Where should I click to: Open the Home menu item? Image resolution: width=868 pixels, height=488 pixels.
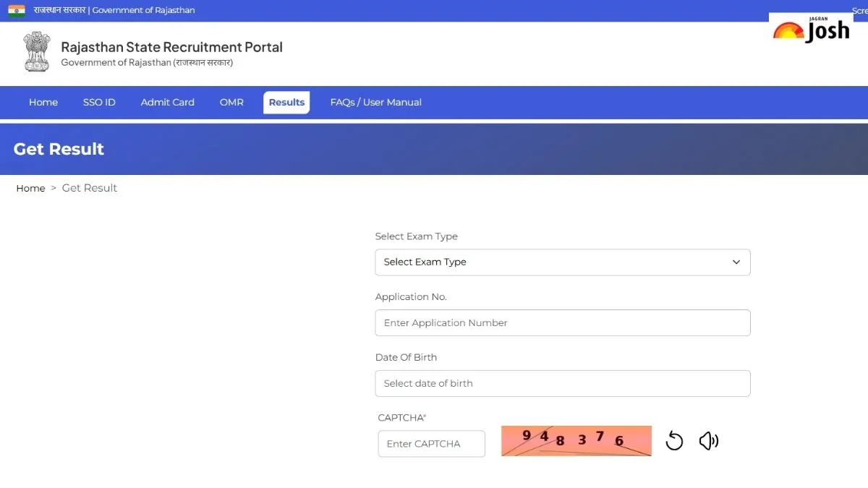pos(43,103)
